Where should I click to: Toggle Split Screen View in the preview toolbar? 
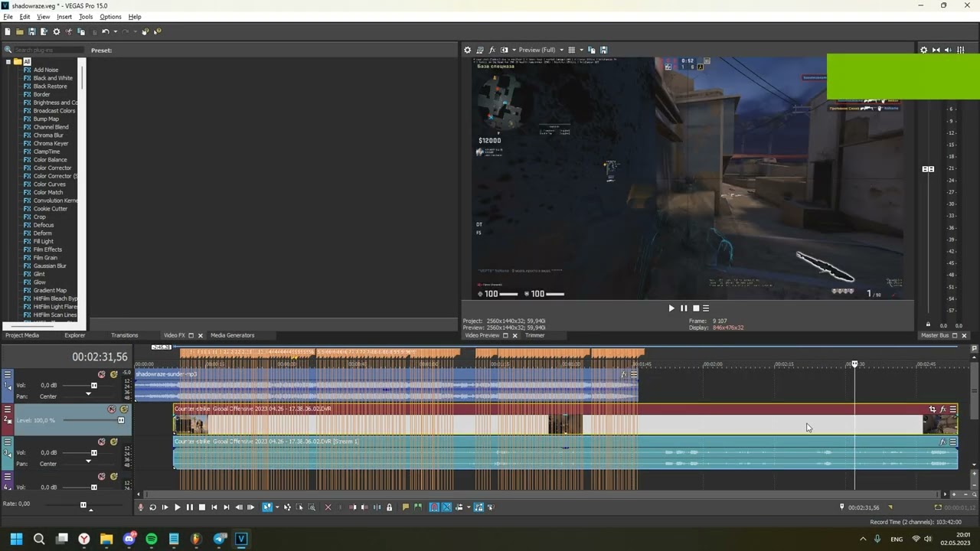(x=504, y=50)
